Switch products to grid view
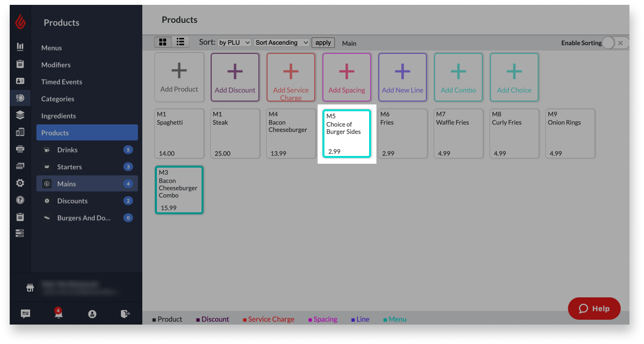 tap(163, 42)
